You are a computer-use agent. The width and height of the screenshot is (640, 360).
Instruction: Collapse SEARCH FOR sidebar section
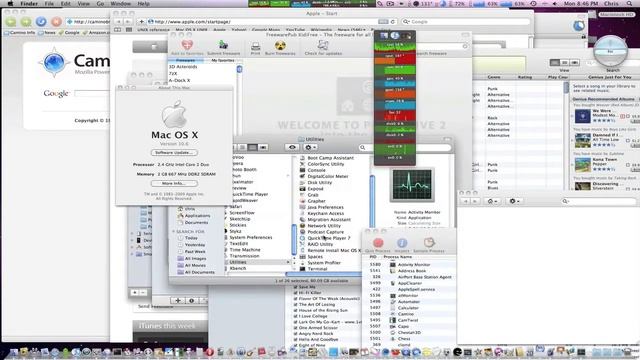click(173, 231)
